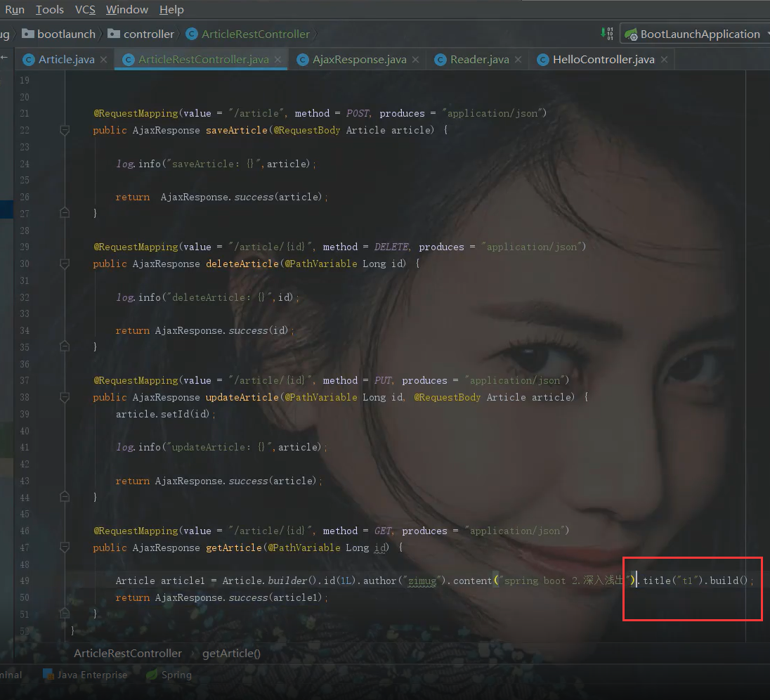Switch to the AjaxResponse.java tab

point(360,60)
